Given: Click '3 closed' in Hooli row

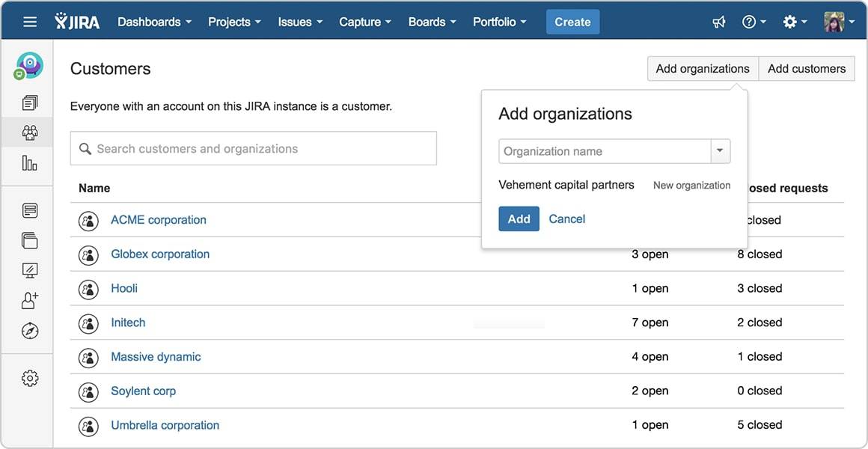Looking at the screenshot, I should pyautogui.click(x=759, y=288).
